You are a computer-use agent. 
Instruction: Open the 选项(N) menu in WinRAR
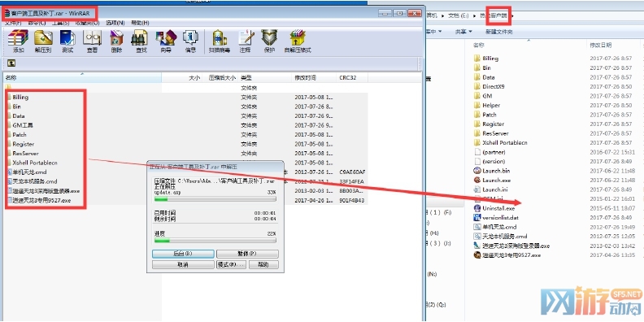point(115,23)
